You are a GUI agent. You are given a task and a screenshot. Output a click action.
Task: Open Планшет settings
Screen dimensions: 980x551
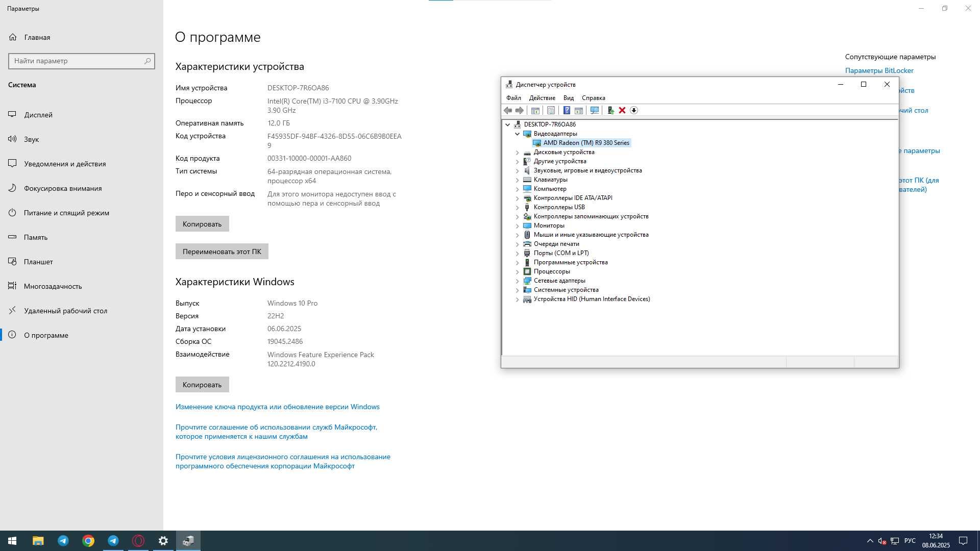[x=82, y=262]
